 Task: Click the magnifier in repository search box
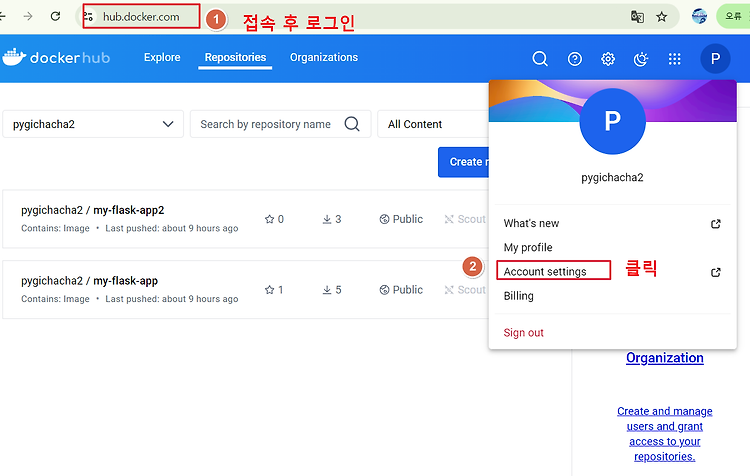(x=352, y=124)
